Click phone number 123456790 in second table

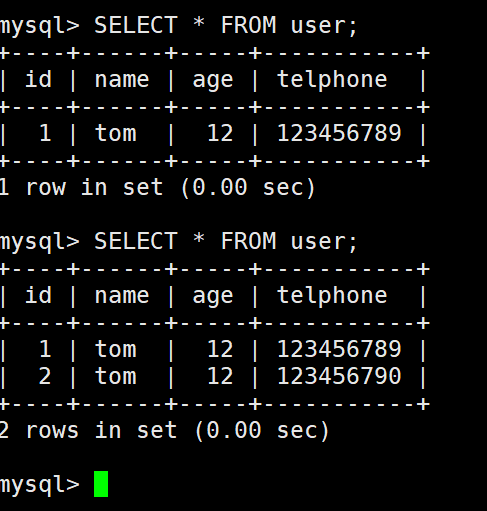click(x=339, y=376)
